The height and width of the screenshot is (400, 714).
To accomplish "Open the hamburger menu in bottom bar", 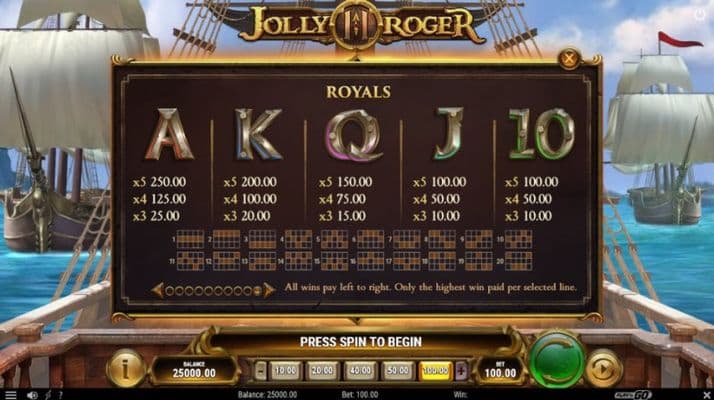I will pos(10,395).
